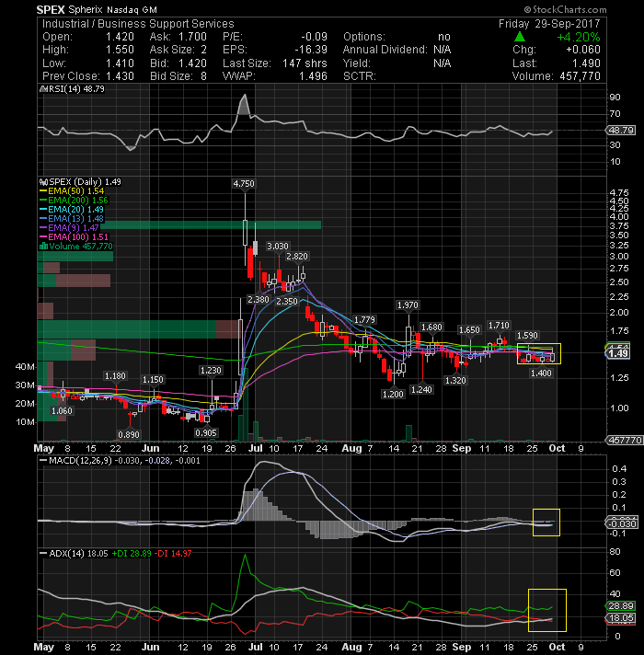Image resolution: width=644 pixels, height=655 pixels.
Task: Click the candlestick icon before SPEX (Daily)
Action: [x=43, y=182]
